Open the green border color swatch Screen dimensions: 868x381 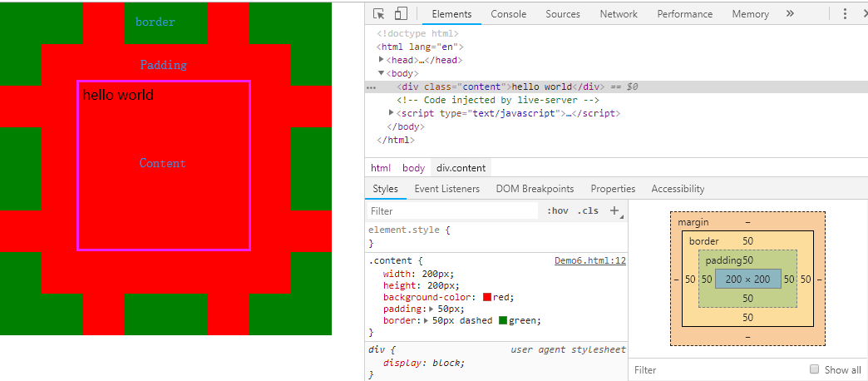pos(503,320)
